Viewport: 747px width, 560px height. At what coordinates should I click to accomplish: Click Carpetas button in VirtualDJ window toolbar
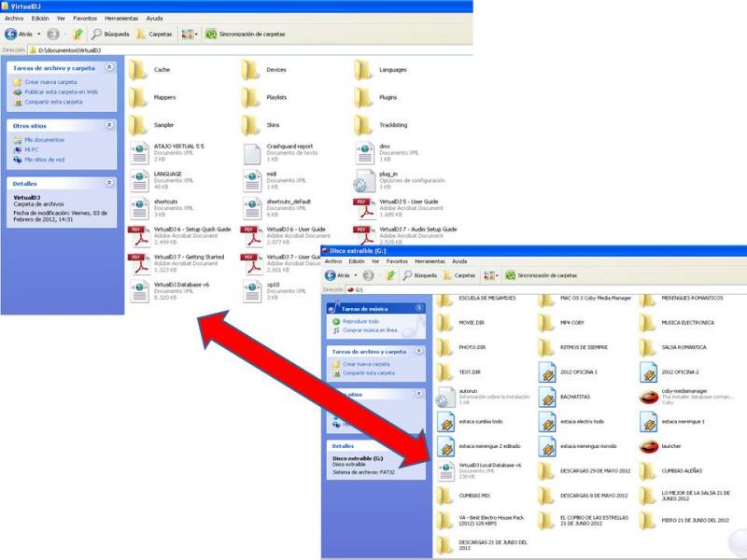(x=154, y=35)
